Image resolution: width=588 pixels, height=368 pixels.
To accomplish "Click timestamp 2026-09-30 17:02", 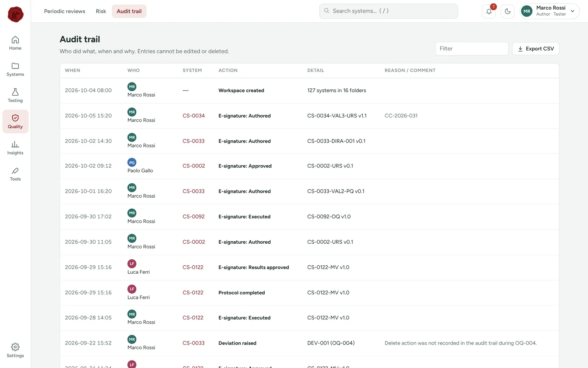I will coord(88,217).
